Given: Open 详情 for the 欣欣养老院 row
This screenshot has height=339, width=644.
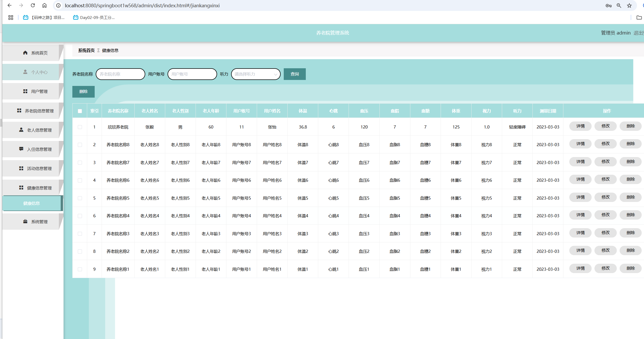Looking at the screenshot, I should tap(580, 126).
